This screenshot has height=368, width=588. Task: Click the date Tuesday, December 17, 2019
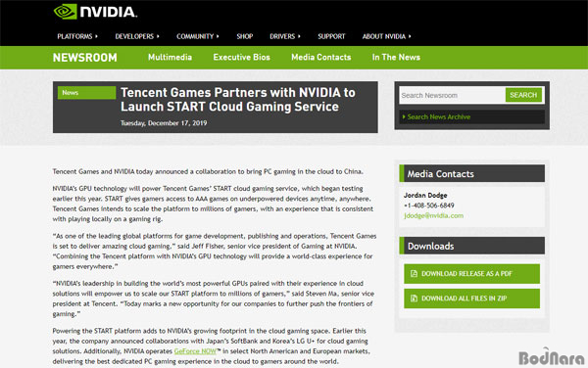[164, 123]
